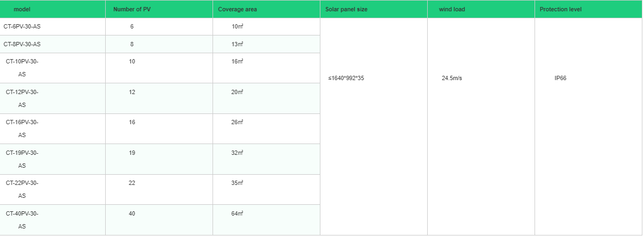Image resolution: width=644 pixels, height=236 pixels.
Task: Select the CT-16PV-30-AS row
Action: coord(22,128)
